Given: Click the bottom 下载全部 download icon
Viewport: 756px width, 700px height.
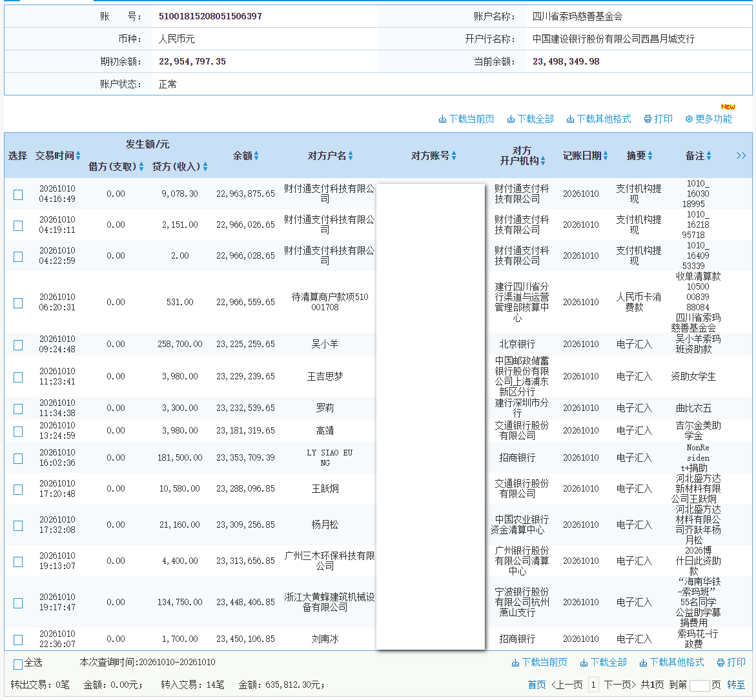Looking at the screenshot, I should pyautogui.click(x=584, y=663).
